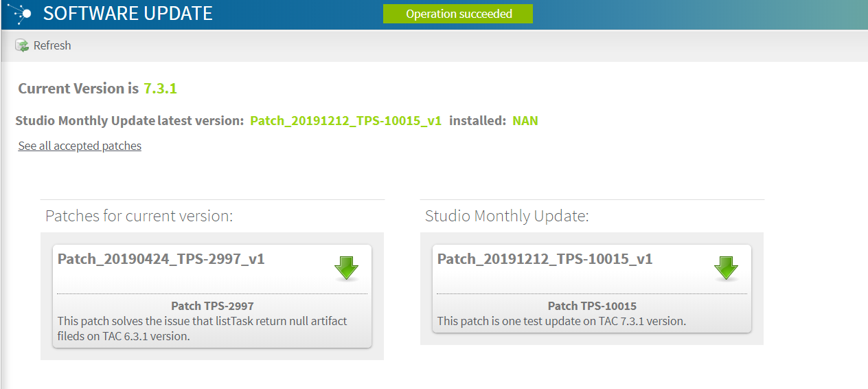Click the green latest version patch name
The image size is (868, 389).
click(x=345, y=121)
